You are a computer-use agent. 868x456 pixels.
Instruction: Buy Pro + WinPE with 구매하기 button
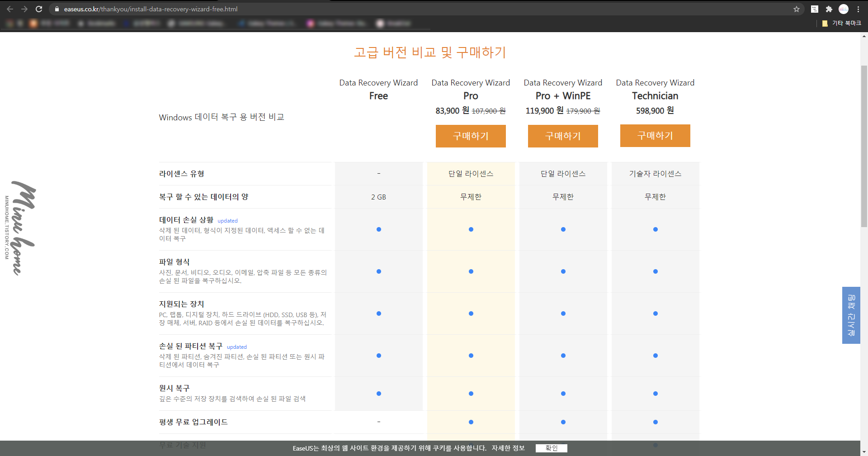tap(563, 136)
